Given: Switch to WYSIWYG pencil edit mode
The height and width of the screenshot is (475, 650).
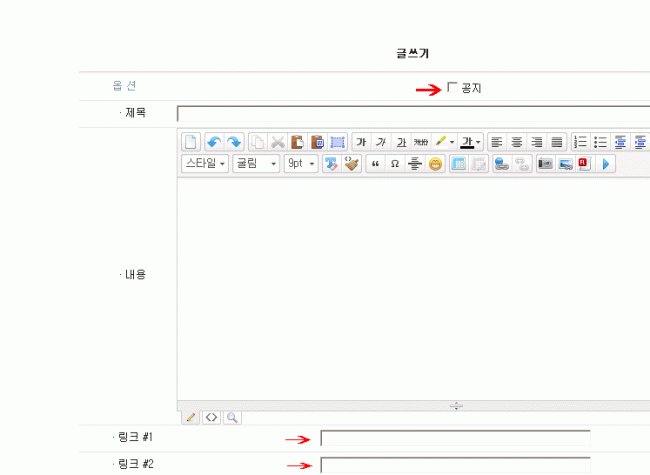Looking at the screenshot, I should (x=191, y=417).
